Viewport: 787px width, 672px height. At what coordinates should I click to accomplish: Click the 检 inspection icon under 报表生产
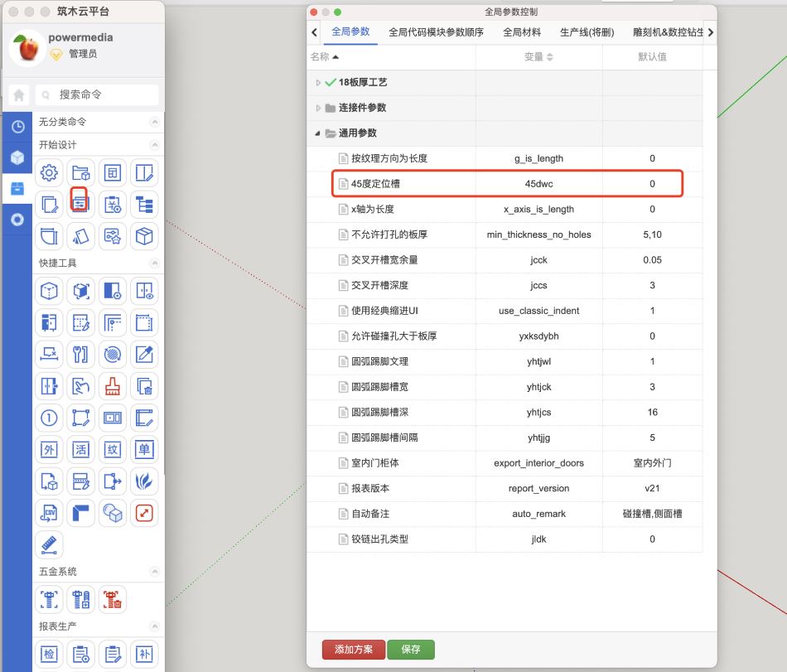tap(50, 654)
